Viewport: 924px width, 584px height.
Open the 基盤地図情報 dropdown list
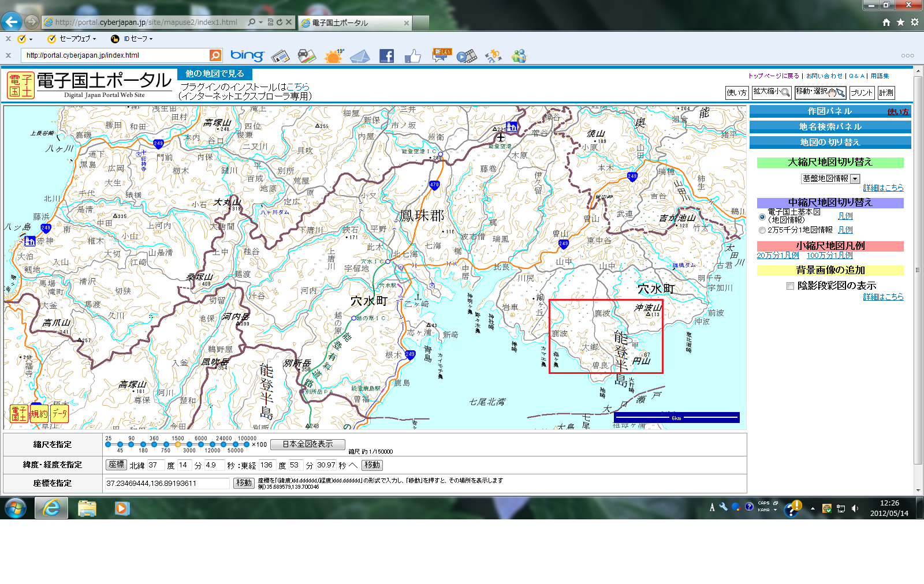click(x=855, y=179)
